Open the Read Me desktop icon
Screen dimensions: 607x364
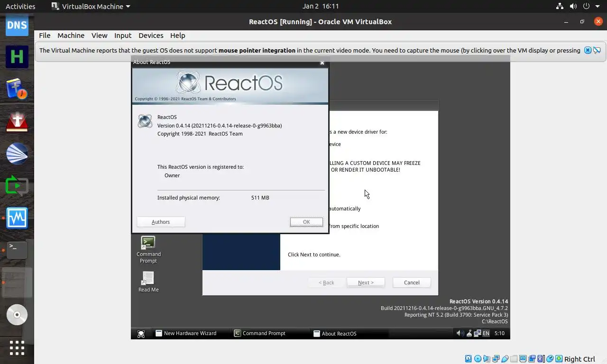pos(148,282)
